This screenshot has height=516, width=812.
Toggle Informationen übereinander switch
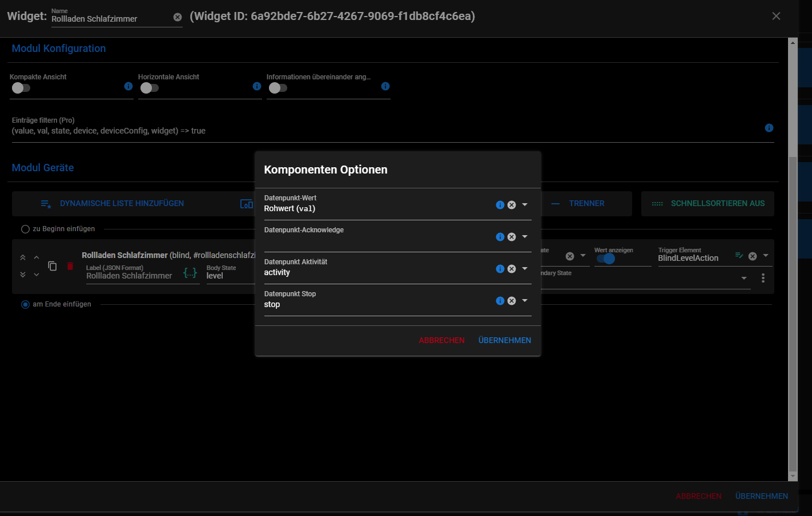click(x=278, y=88)
